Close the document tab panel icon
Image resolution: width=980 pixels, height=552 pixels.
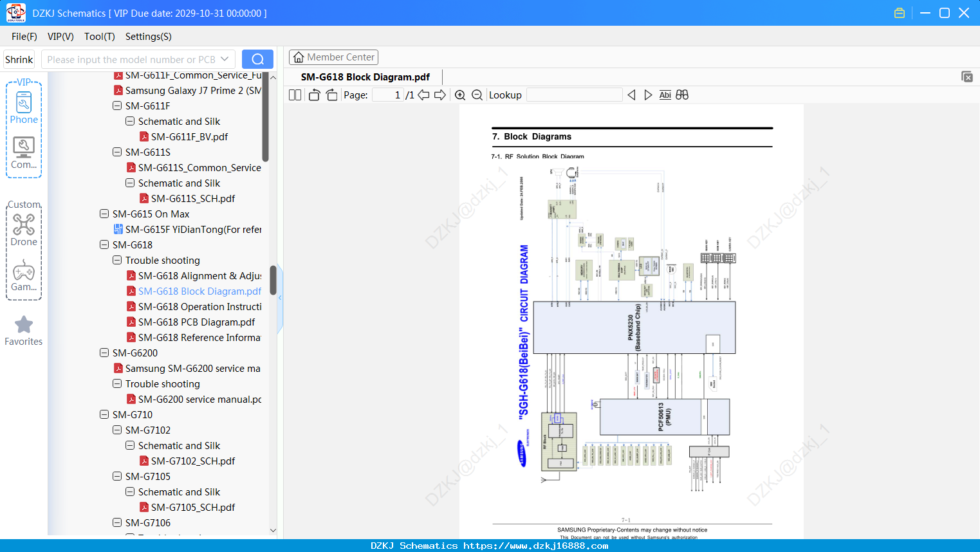pyautogui.click(x=967, y=77)
